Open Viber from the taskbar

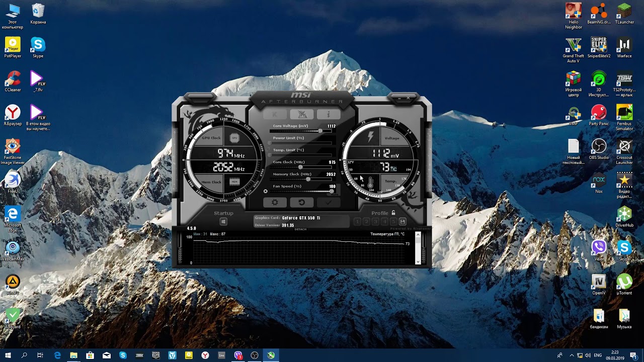(238, 355)
